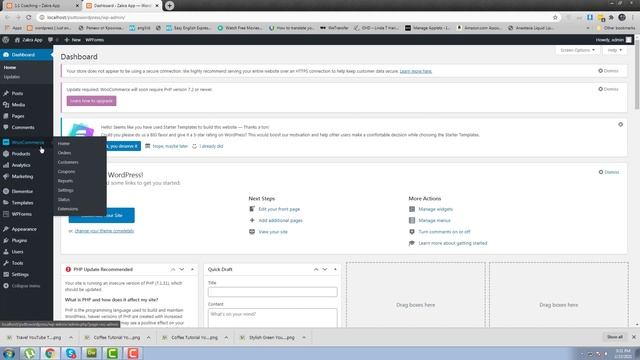Open Skype from the Windows taskbar

point(71,353)
